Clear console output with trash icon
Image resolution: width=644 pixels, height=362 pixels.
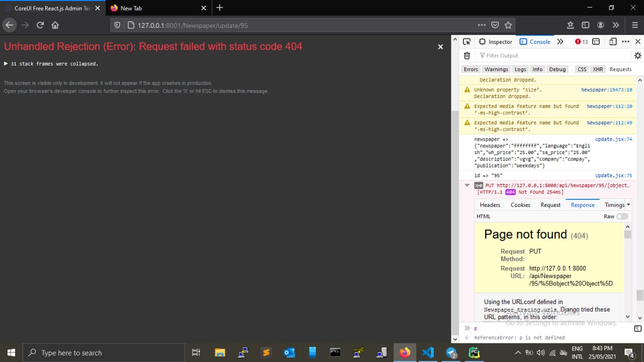(467, 56)
